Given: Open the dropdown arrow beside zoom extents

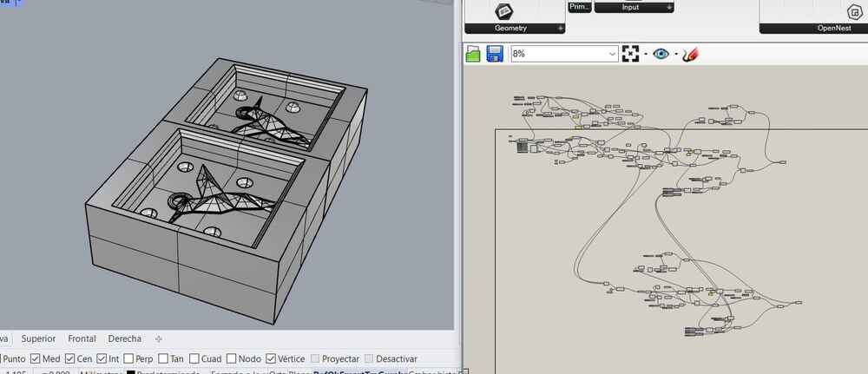Looking at the screenshot, I should click(x=646, y=54).
